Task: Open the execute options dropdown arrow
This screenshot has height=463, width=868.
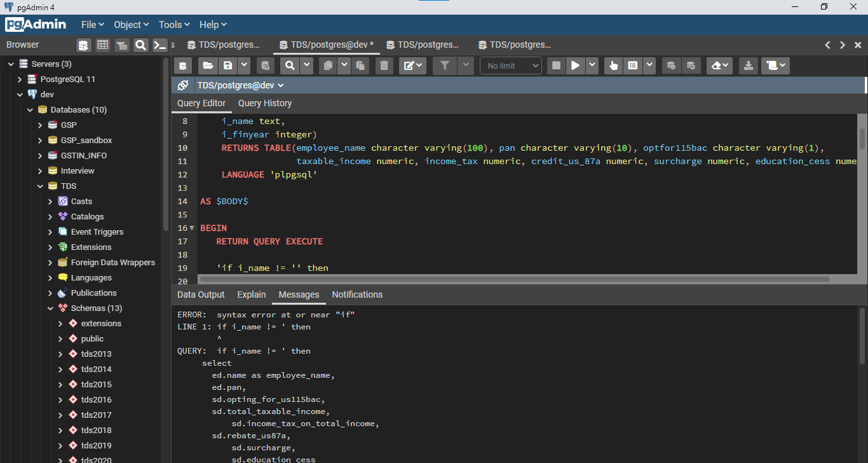Action: pyautogui.click(x=592, y=66)
